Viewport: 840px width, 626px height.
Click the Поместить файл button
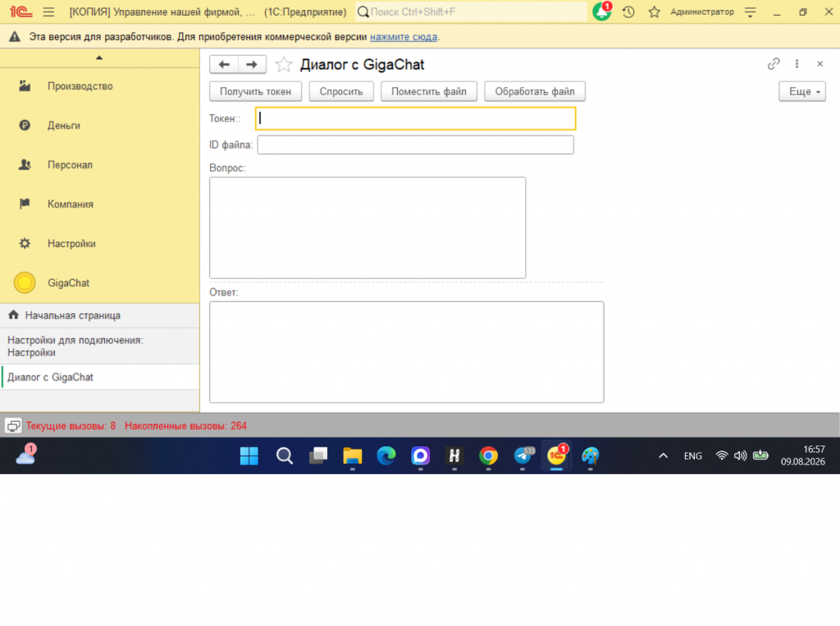click(428, 92)
